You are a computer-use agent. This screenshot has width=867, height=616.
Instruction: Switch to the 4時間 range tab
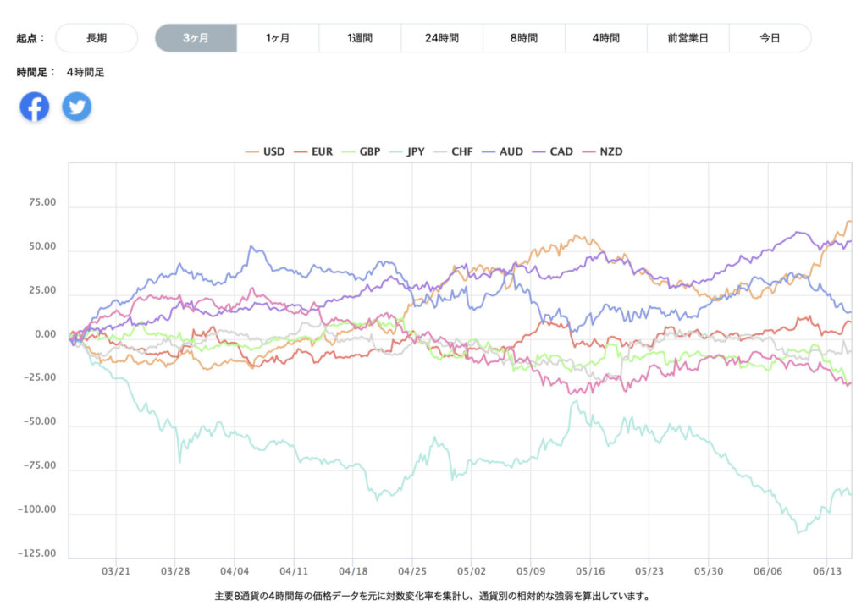[605, 38]
